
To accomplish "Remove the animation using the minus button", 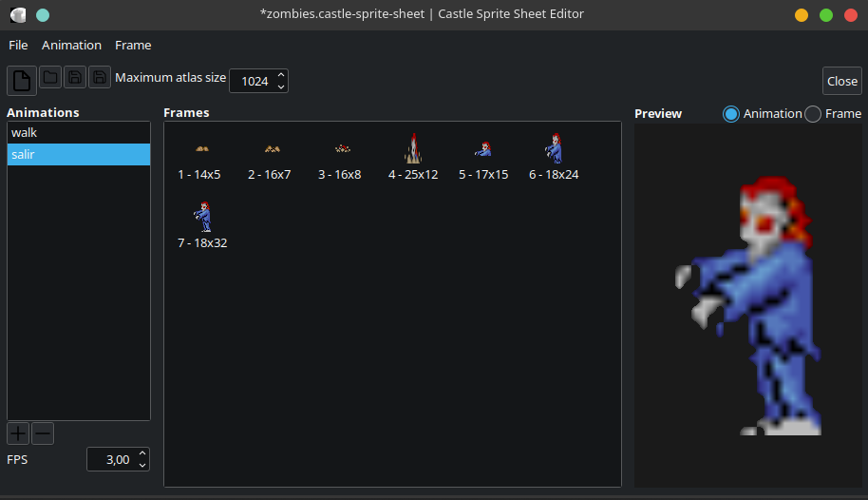I will click(43, 434).
